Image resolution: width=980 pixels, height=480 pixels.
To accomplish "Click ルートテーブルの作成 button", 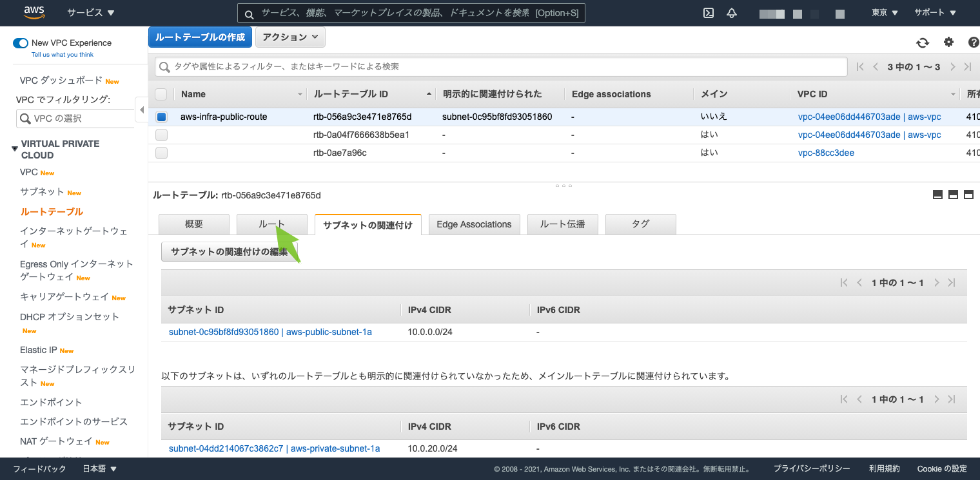I will [x=201, y=37].
